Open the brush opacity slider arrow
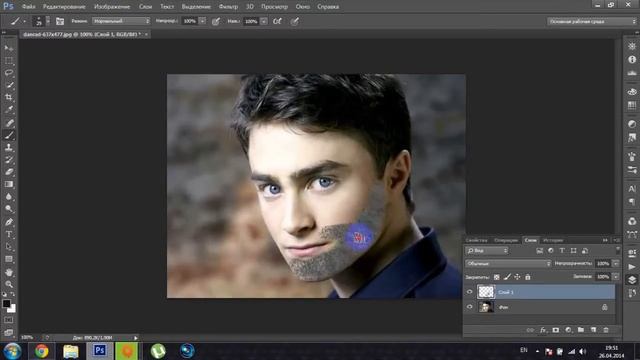Image resolution: width=640 pixels, height=360 pixels. click(202, 21)
